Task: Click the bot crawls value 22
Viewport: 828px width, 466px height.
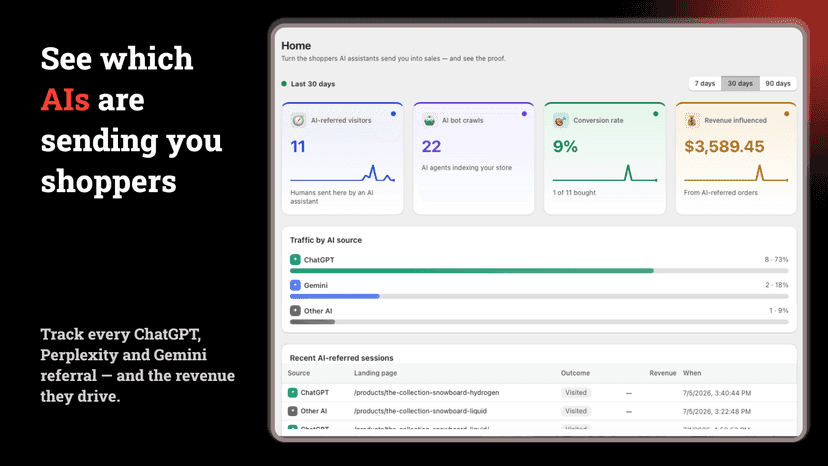Action: [431, 146]
